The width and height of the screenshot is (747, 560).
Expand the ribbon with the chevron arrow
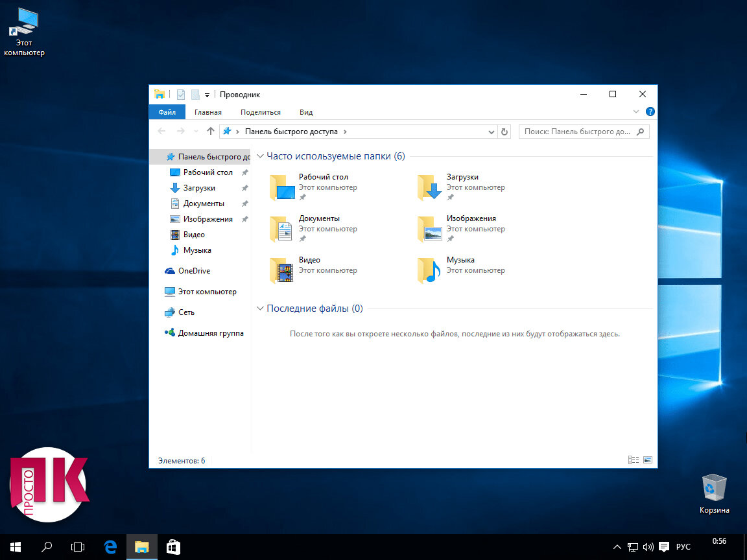click(x=635, y=112)
